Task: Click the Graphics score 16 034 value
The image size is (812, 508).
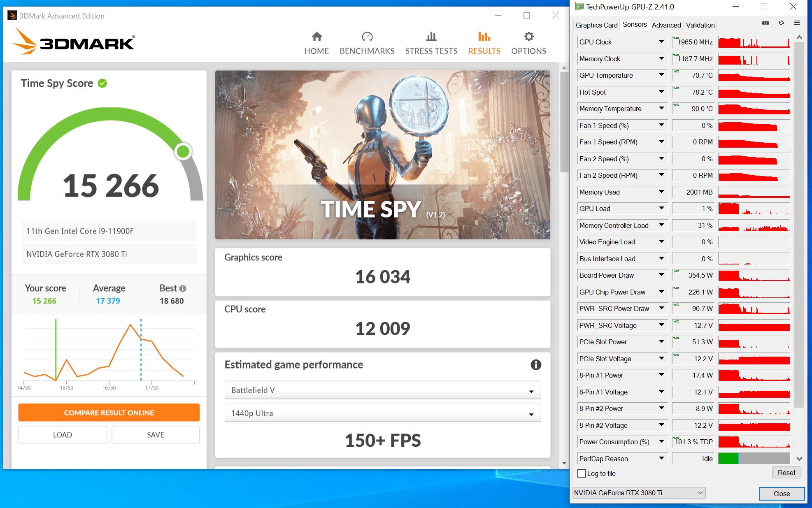Action: tap(383, 277)
